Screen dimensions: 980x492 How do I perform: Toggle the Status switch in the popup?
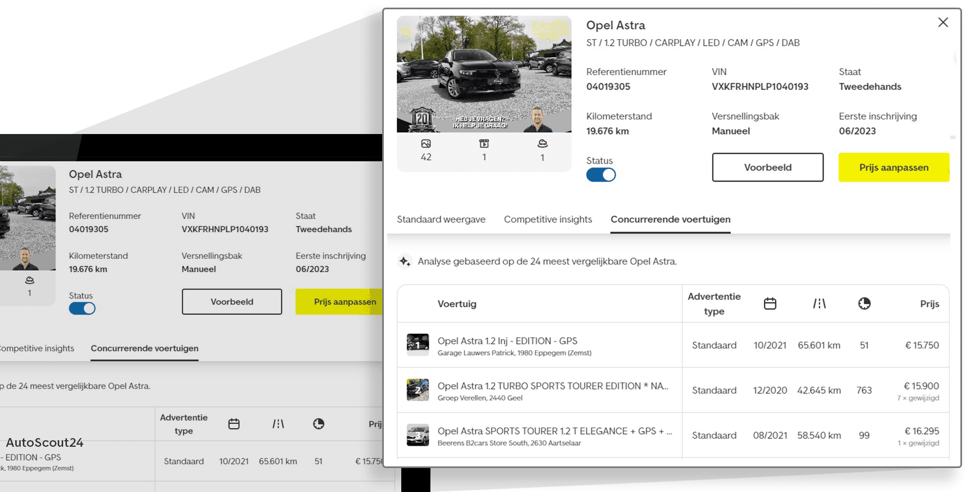tap(601, 175)
